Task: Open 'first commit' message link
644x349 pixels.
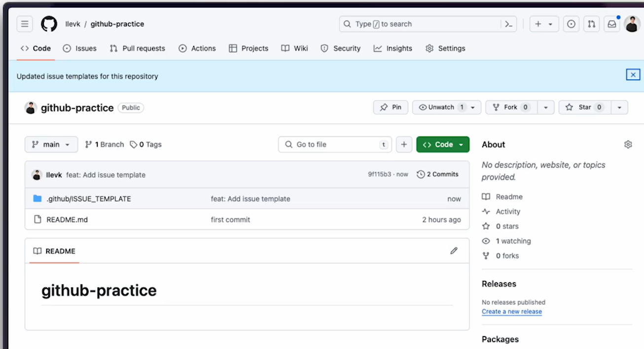Action: click(x=230, y=220)
